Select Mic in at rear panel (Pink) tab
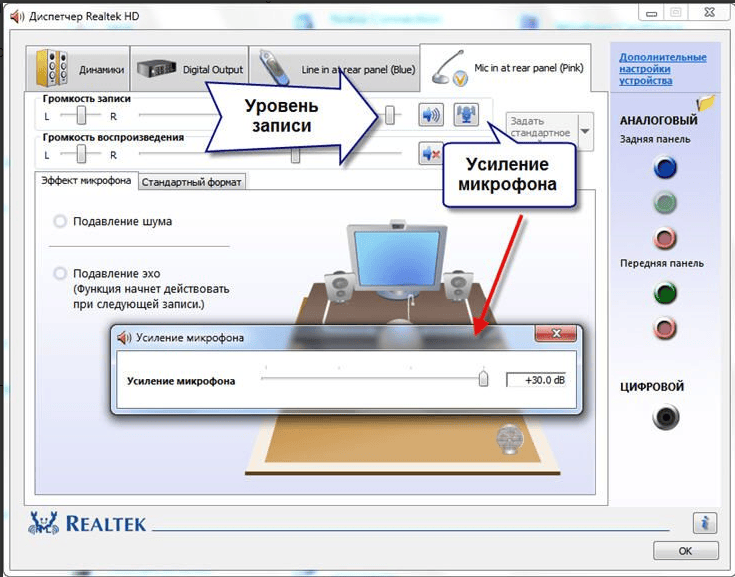 505,68
